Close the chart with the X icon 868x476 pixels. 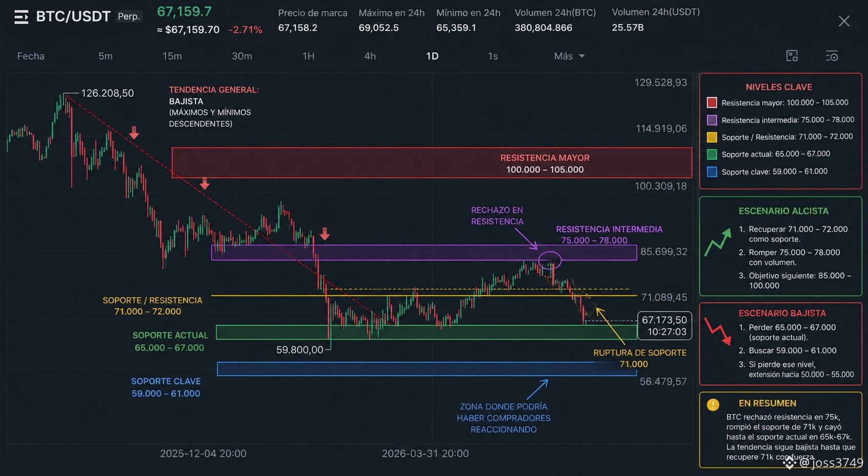[844, 21]
